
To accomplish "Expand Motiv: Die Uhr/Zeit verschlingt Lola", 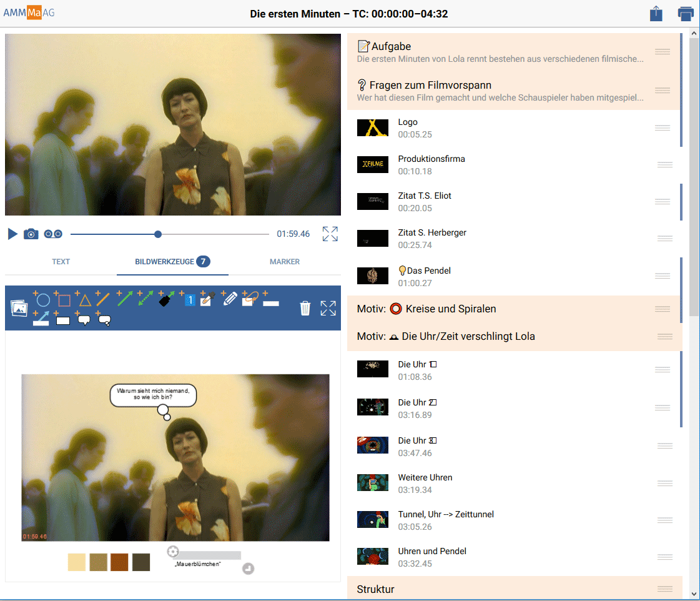I will tap(513, 337).
